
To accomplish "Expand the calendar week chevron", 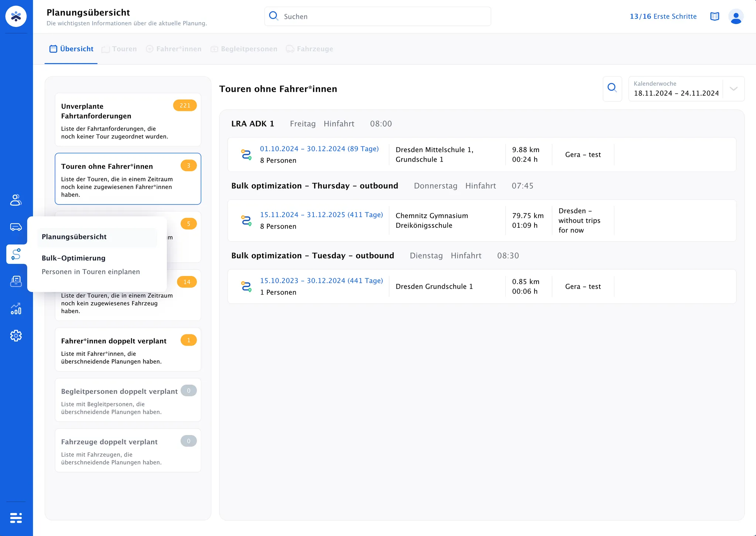I will click(x=733, y=89).
